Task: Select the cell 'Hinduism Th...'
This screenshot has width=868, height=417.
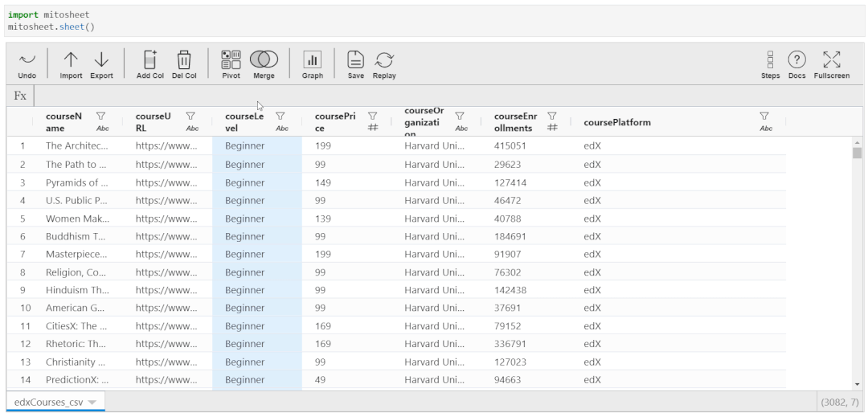Action: [77, 290]
